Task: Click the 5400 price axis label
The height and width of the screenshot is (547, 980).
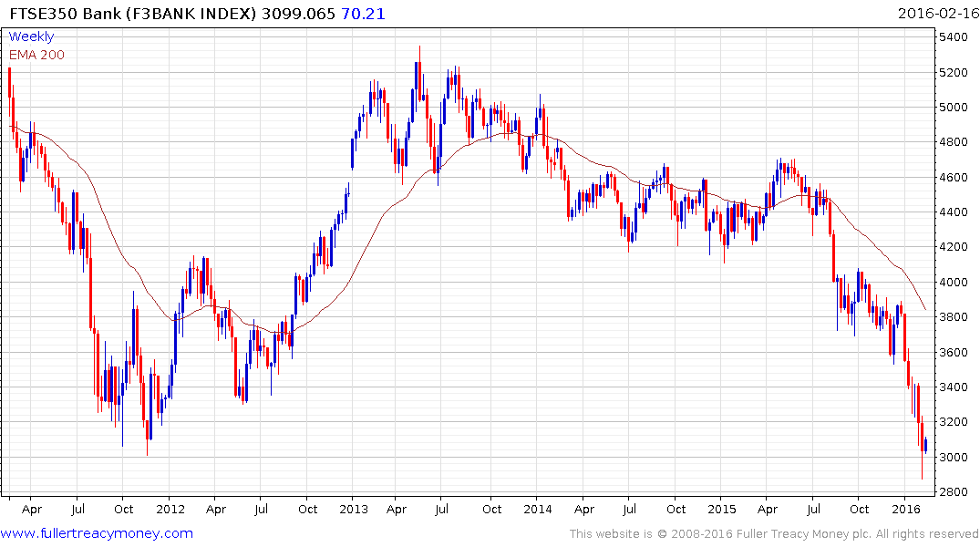Action: click(954, 36)
